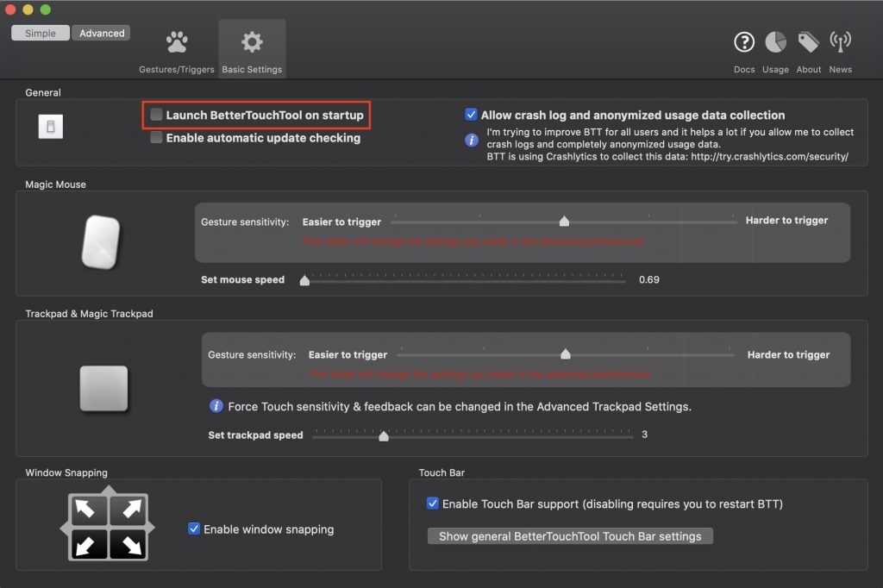
Task: Click the window snapping arrows image
Action: (108, 525)
